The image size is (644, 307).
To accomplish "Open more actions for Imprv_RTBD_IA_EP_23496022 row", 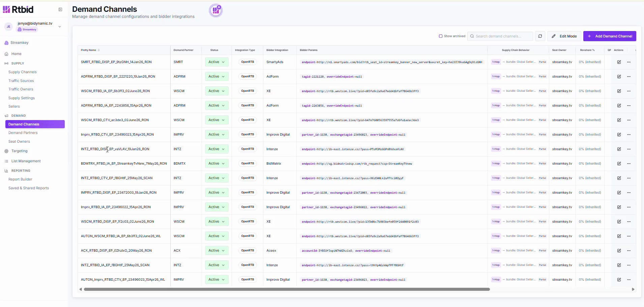I will tap(629, 207).
